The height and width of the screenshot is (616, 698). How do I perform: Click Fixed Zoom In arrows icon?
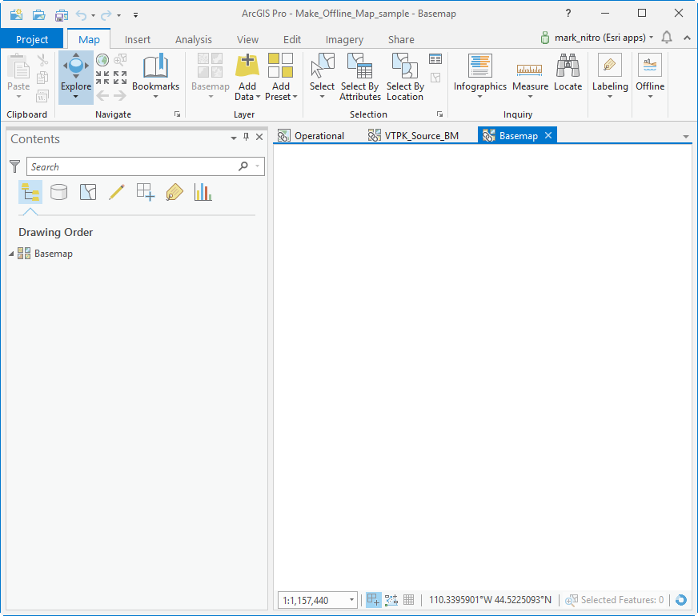pyautogui.click(x=102, y=78)
